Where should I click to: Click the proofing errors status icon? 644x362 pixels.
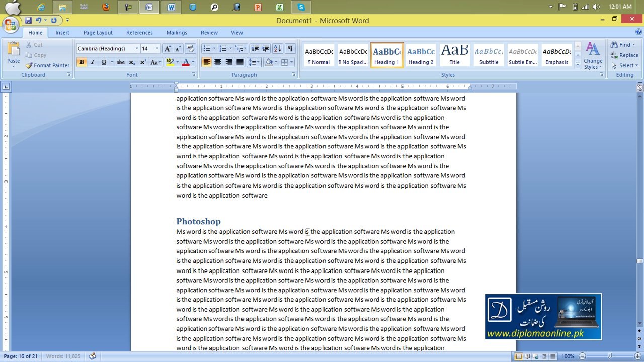pos(93,356)
